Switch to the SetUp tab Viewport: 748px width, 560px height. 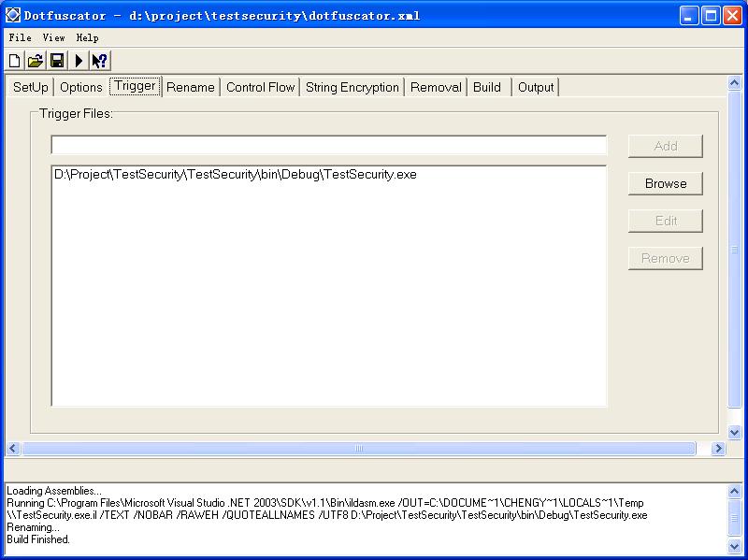(30, 87)
